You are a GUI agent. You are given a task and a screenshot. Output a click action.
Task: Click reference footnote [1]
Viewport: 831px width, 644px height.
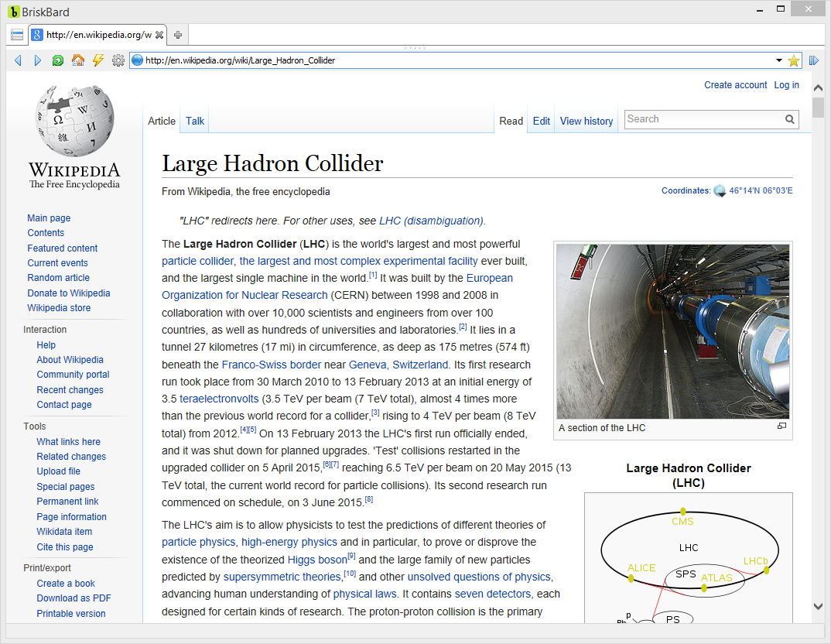click(373, 275)
